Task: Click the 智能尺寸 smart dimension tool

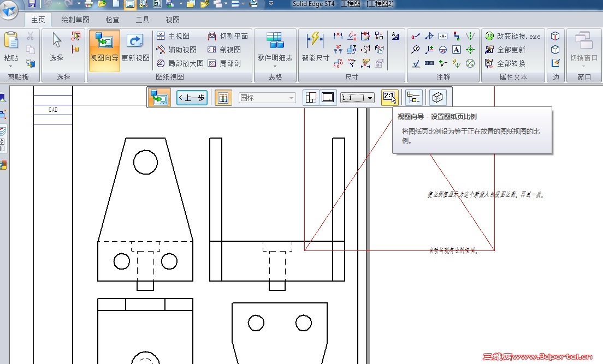Action: [x=315, y=47]
